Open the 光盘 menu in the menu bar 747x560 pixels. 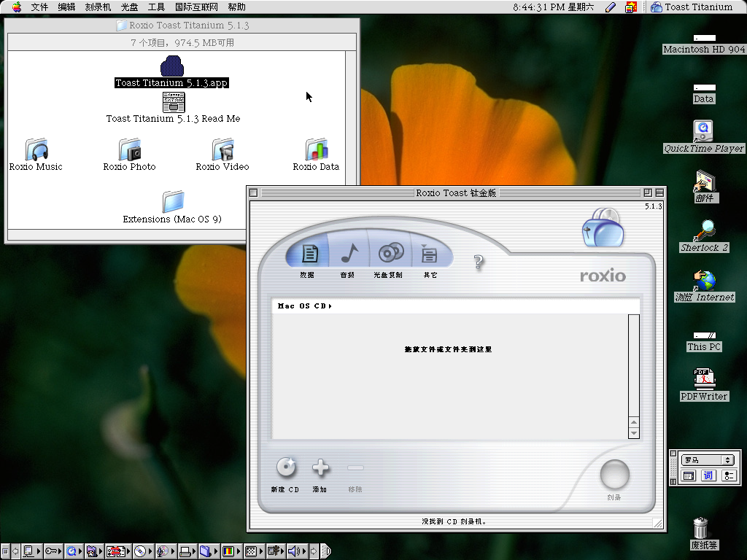click(128, 7)
